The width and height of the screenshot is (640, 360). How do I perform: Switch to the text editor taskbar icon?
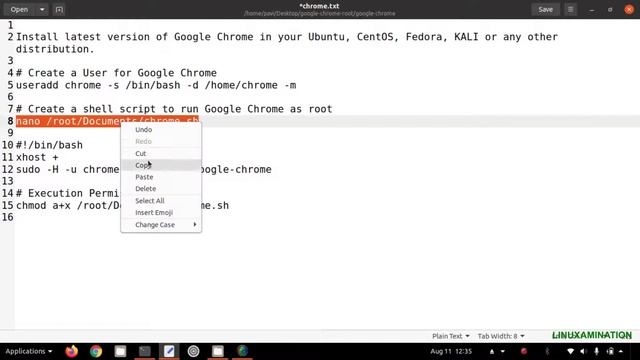tap(169, 351)
